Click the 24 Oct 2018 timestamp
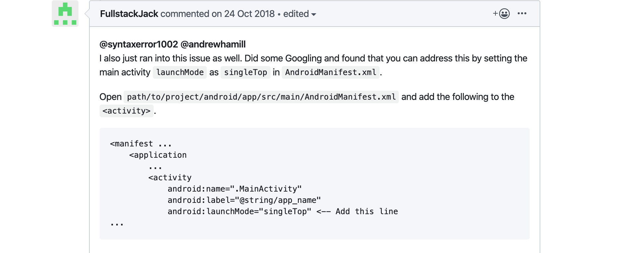The image size is (644, 253). pyautogui.click(x=249, y=14)
